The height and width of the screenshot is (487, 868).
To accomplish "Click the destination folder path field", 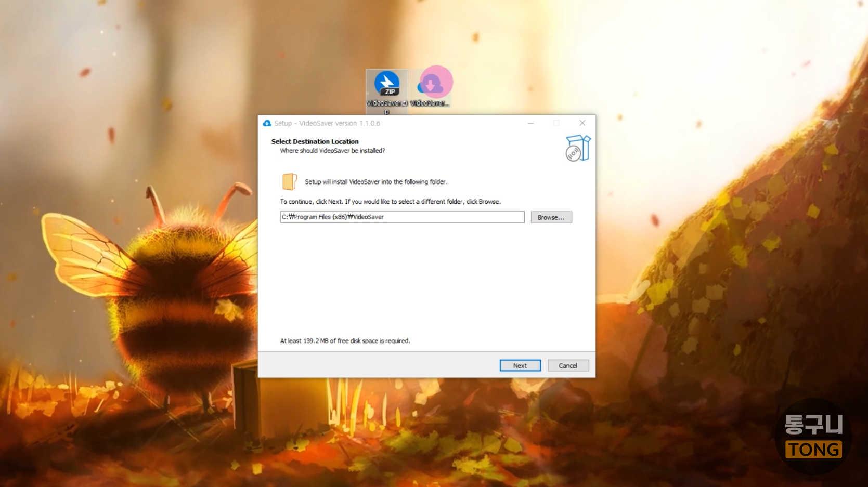I will pos(402,217).
